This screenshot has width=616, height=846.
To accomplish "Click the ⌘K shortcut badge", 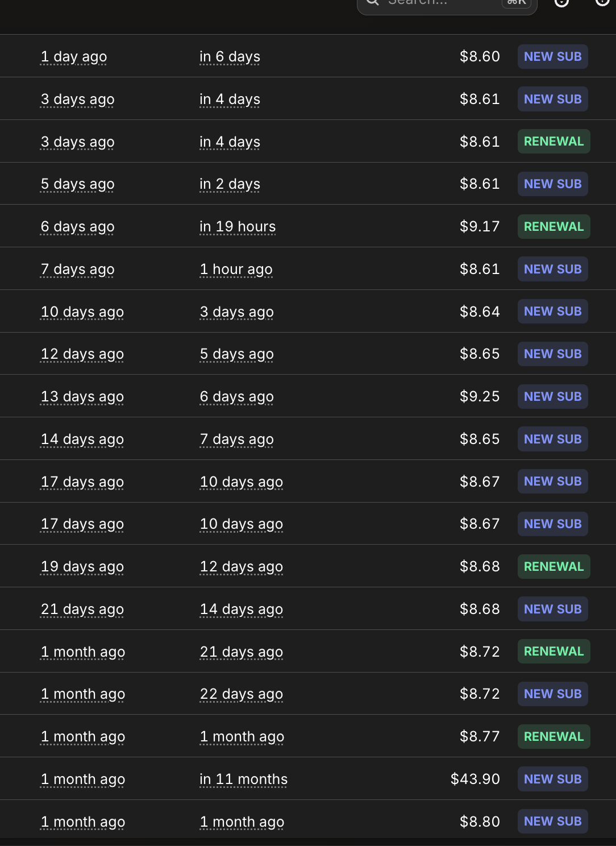I will tap(517, 2).
